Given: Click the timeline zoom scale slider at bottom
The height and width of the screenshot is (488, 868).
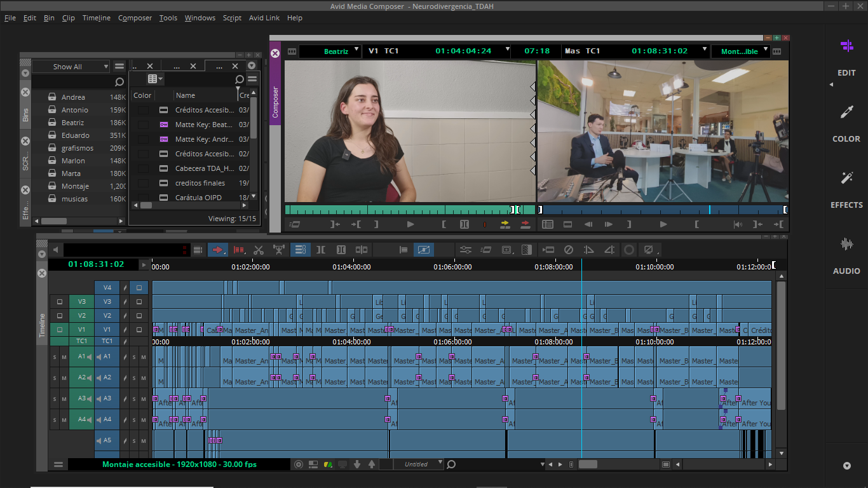Looking at the screenshot, I should (588, 464).
